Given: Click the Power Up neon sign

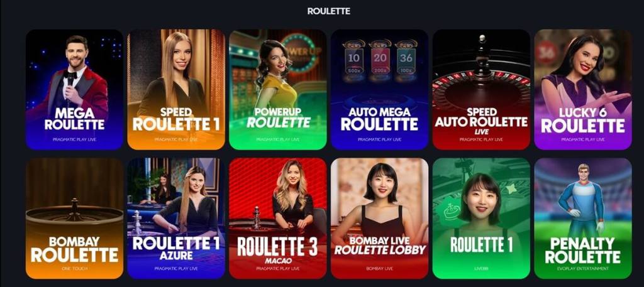Looking at the screenshot, I should 299,53.
